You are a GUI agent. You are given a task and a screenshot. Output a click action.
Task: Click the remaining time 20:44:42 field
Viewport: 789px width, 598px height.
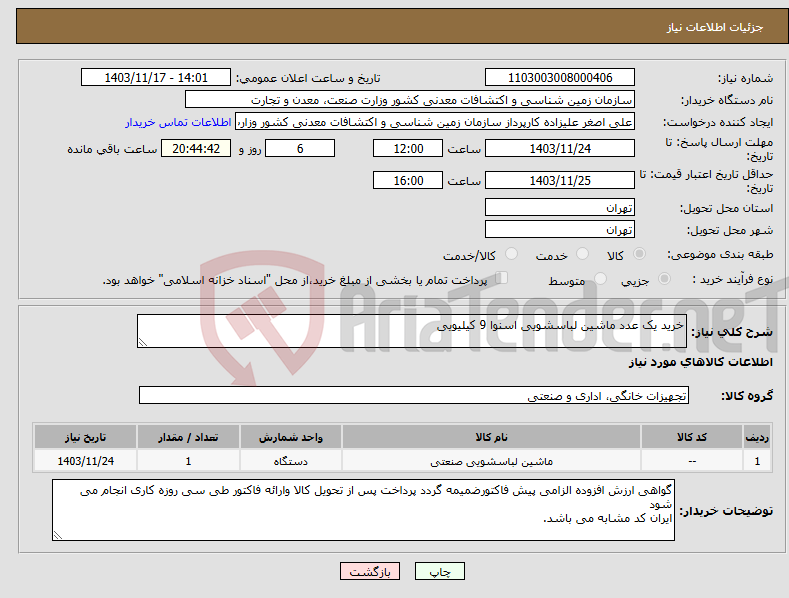pos(196,148)
